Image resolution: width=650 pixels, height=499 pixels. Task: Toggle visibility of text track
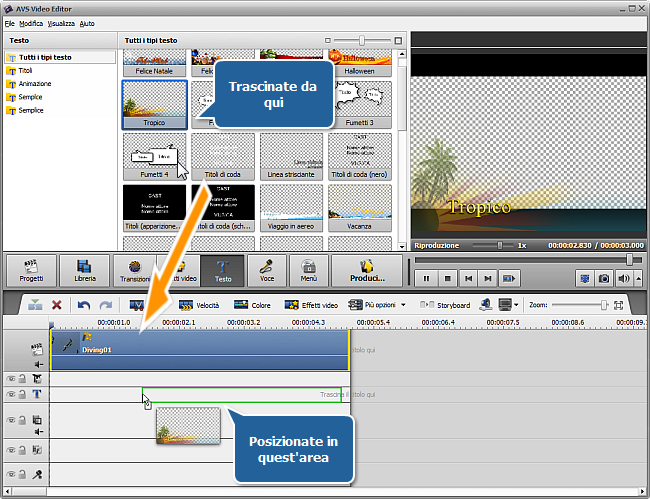pyautogui.click(x=11, y=394)
